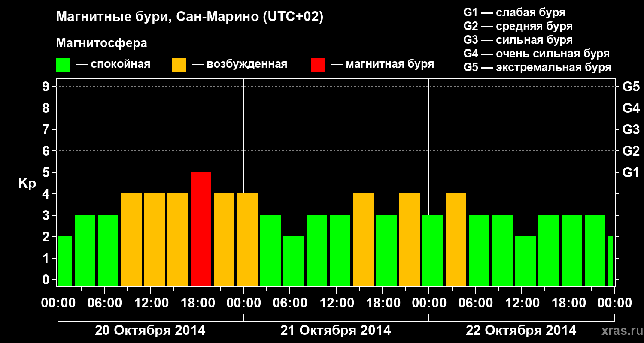Click the '— возбужденная' legend label
Image resolution: width=644 pixels, height=343 pixels.
coord(240,65)
